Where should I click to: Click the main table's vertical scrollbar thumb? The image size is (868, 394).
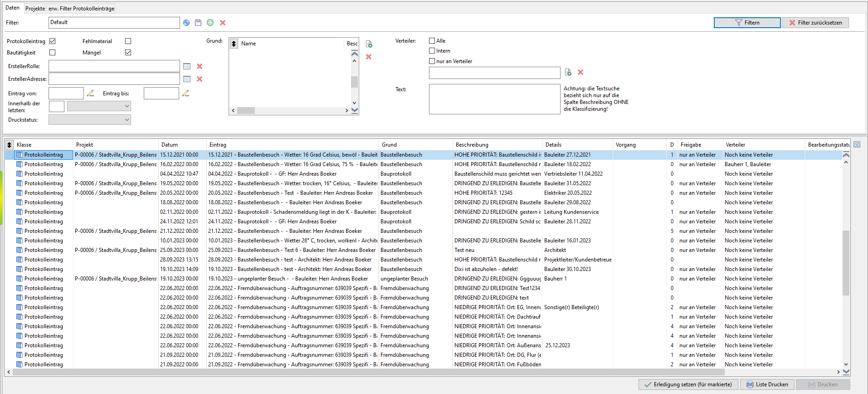[x=846, y=263]
